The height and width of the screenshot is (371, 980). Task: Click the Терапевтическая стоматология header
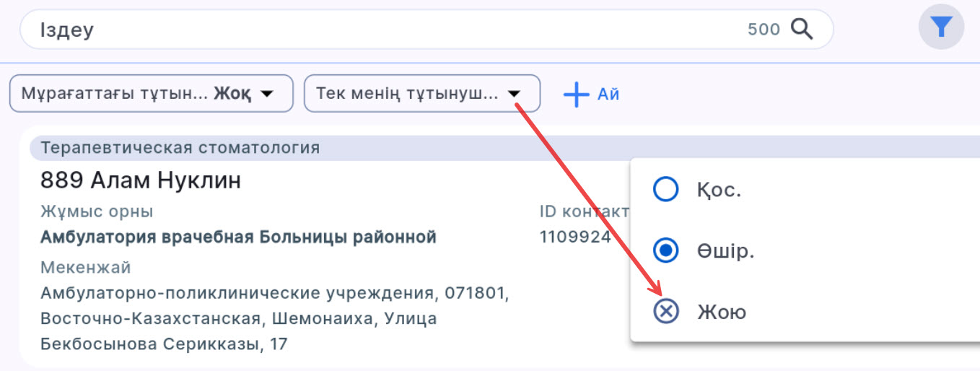click(180, 148)
